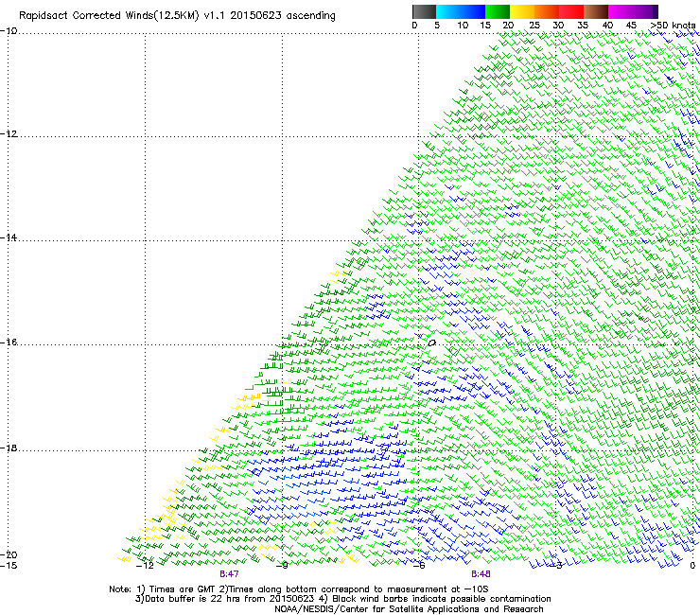This screenshot has height=615, width=700.
Task: Click the cyan-to-blue 5-15 knots legend swatch
Action: pyautogui.click(x=461, y=11)
